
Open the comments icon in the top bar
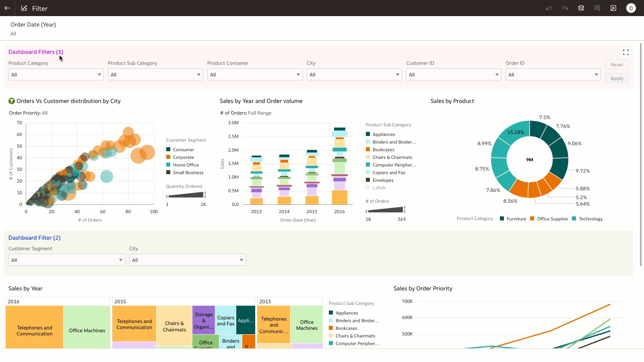coord(597,8)
